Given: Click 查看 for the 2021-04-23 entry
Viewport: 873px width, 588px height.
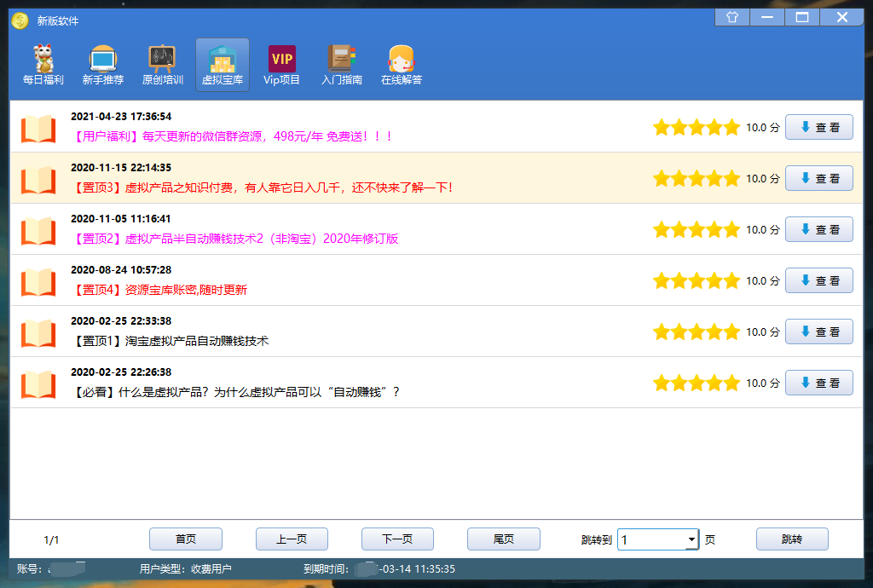Looking at the screenshot, I should click(818, 128).
